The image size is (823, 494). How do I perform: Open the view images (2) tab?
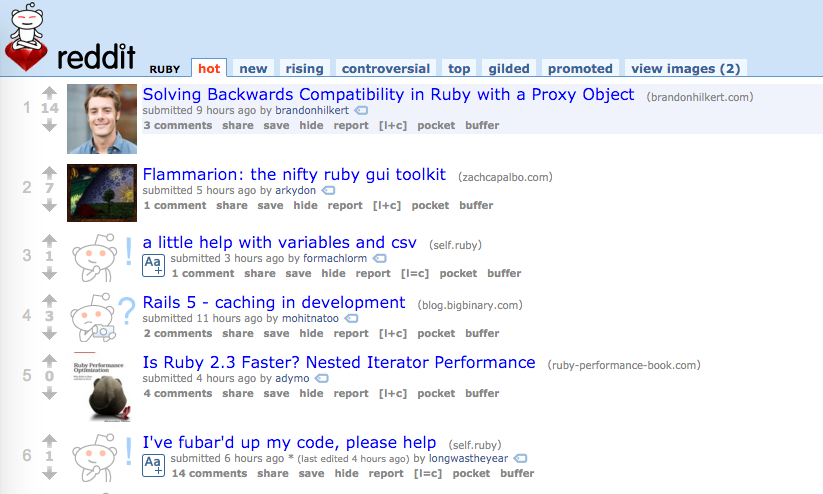coord(685,69)
